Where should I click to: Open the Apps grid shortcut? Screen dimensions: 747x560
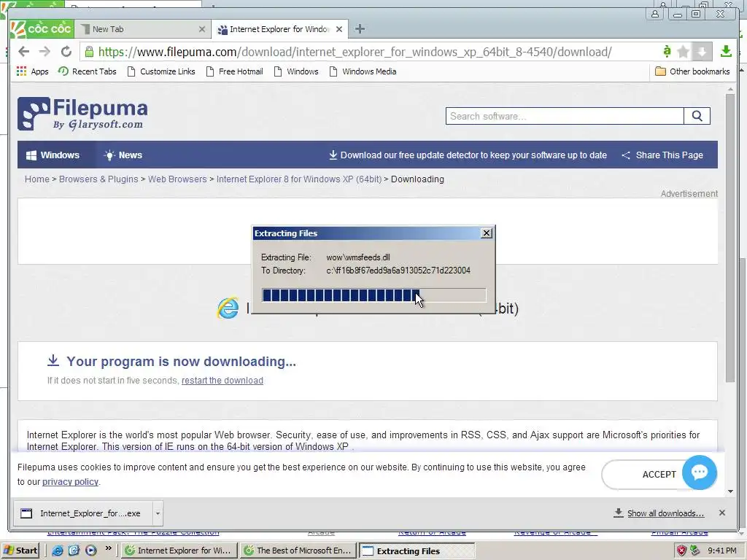tap(32, 71)
